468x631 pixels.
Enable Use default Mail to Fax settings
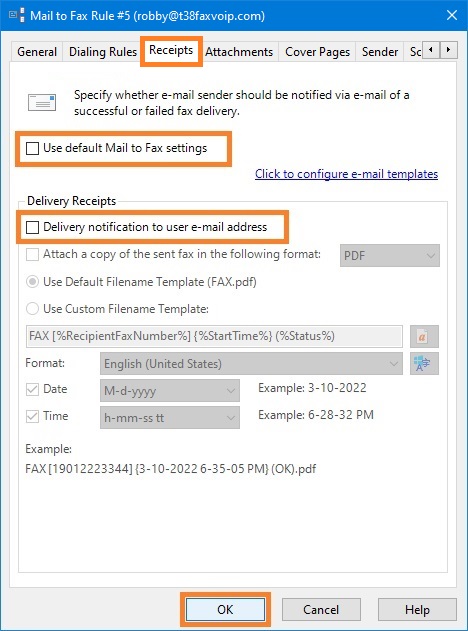pos(32,148)
